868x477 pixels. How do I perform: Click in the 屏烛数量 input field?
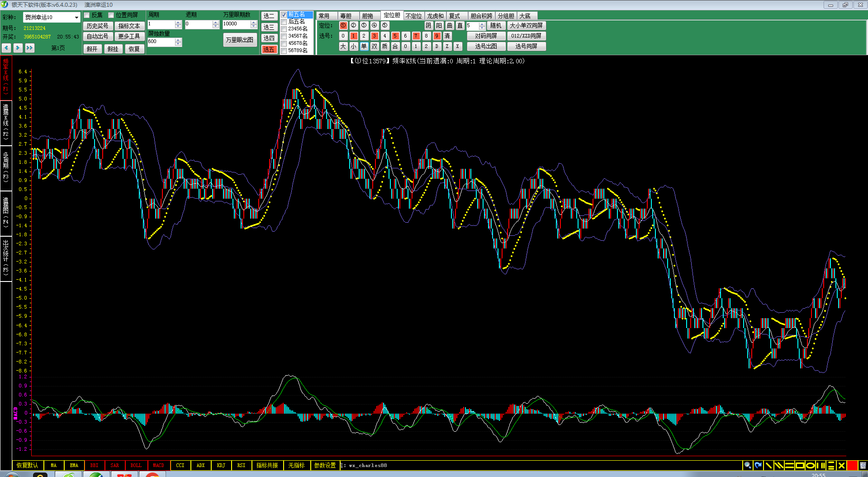[x=161, y=42]
